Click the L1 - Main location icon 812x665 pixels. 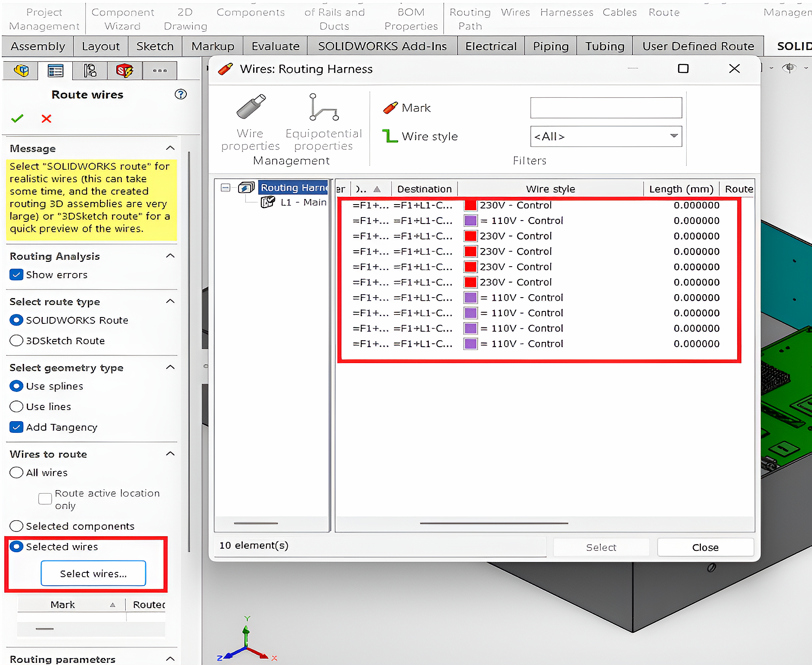point(268,202)
